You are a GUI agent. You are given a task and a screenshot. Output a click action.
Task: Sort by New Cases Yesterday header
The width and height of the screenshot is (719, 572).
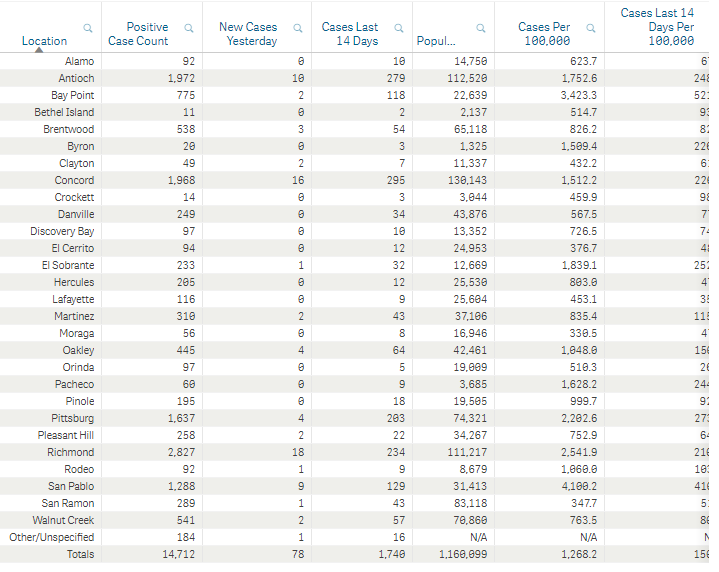248,34
